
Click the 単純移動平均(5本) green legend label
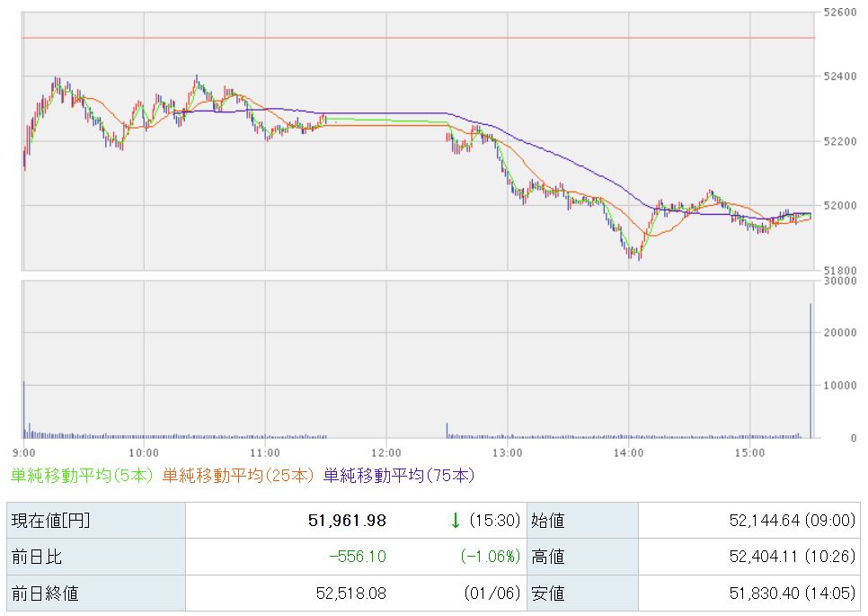click(x=82, y=475)
